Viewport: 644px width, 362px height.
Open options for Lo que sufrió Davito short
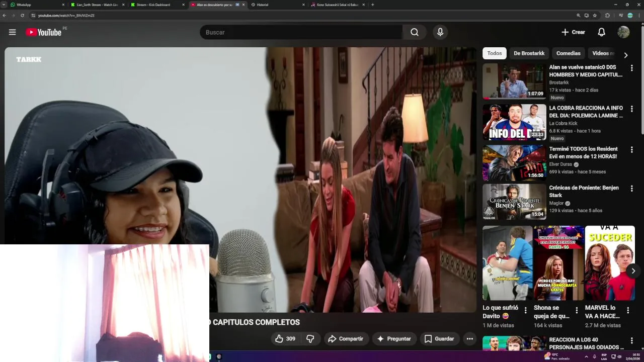pos(525,310)
